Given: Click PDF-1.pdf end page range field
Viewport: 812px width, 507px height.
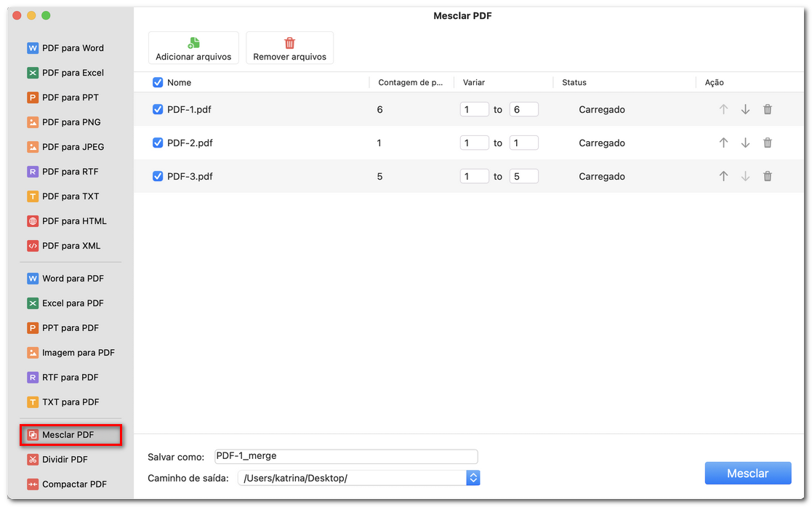Looking at the screenshot, I should [523, 110].
